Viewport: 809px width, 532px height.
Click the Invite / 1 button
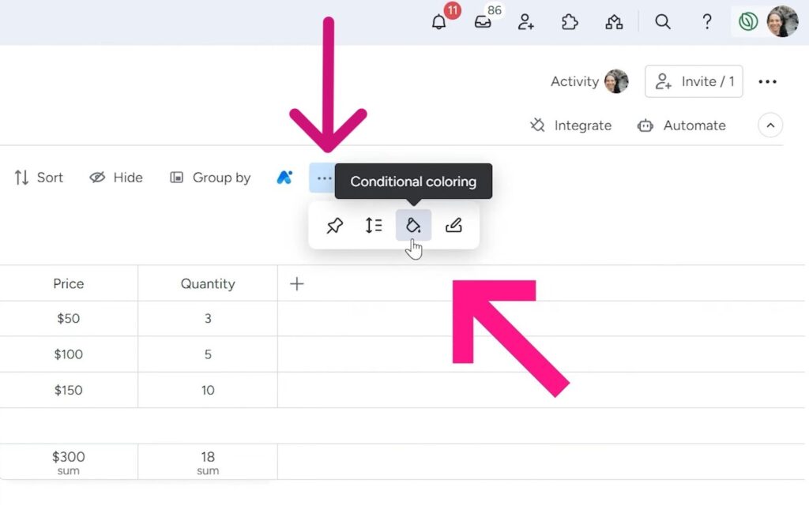pos(694,81)
